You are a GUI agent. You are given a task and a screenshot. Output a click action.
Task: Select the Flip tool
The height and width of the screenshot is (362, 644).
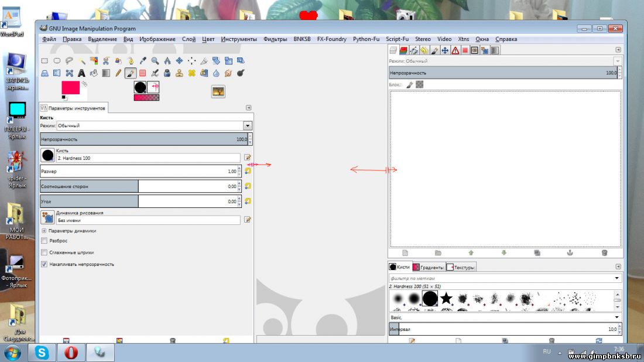(57, 73)
